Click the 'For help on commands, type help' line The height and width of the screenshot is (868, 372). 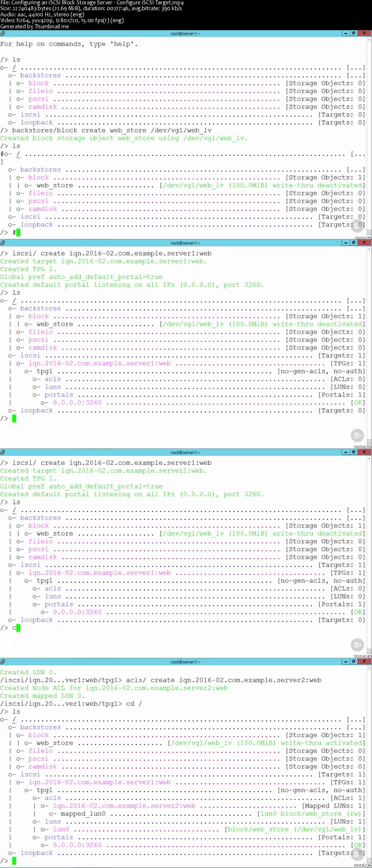point(69,44)
